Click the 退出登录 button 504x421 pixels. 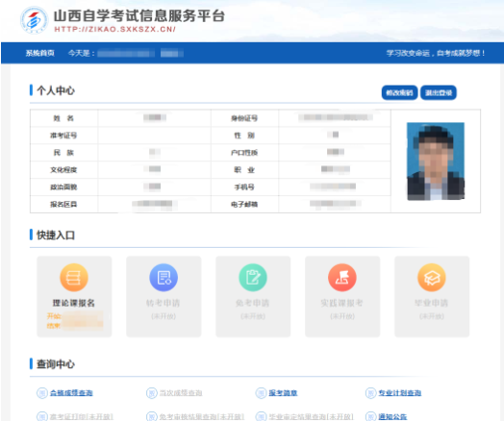(x=439, y=93)
